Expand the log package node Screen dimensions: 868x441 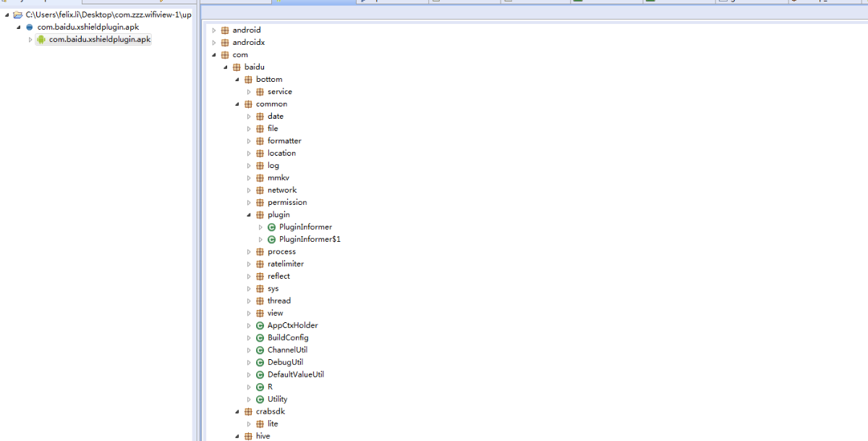249,166
